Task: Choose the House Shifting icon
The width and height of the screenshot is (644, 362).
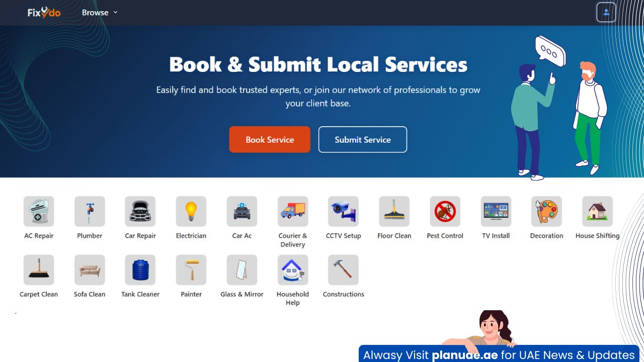Action: (597, 212)
